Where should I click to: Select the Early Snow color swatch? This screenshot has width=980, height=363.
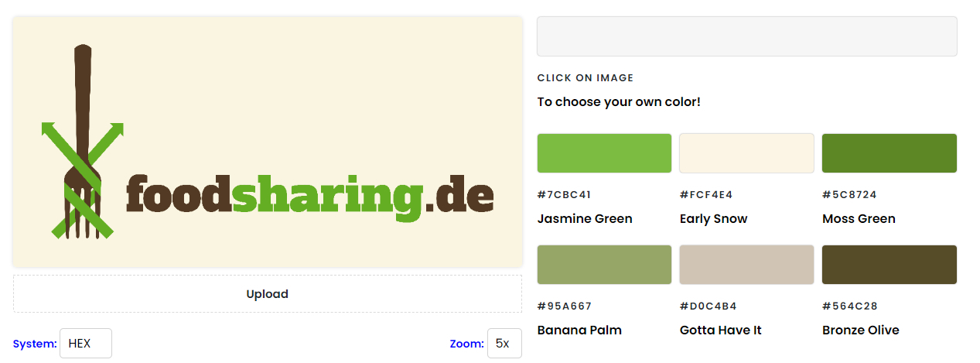coord(746,153)
